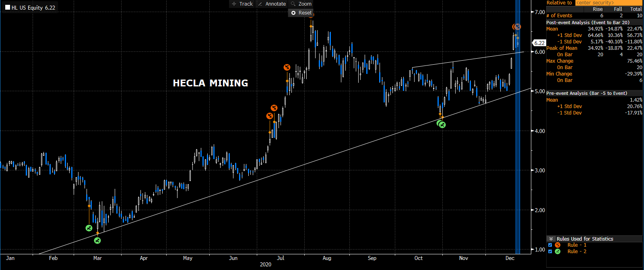Click the Rule - 2 label text
This screenshot has height=270, width=644.
coord(577,252)
